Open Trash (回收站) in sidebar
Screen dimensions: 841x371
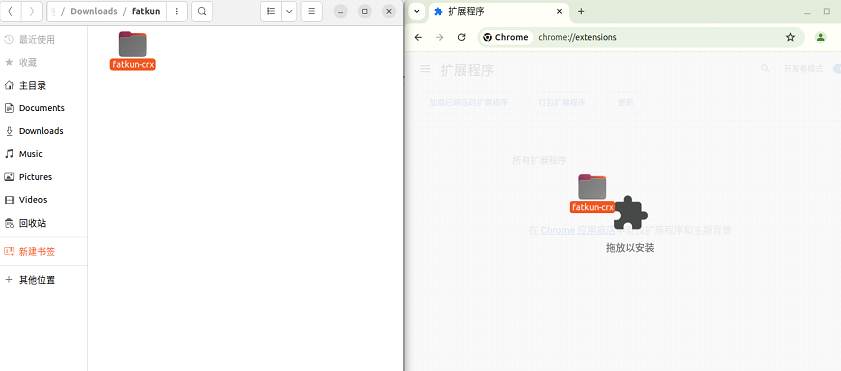coord(43,223)
